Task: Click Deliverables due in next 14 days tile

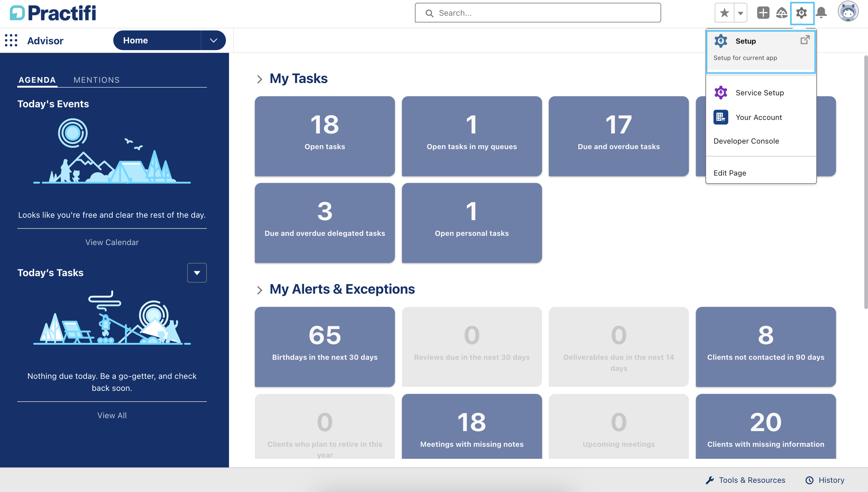Action: pos(618,347)
